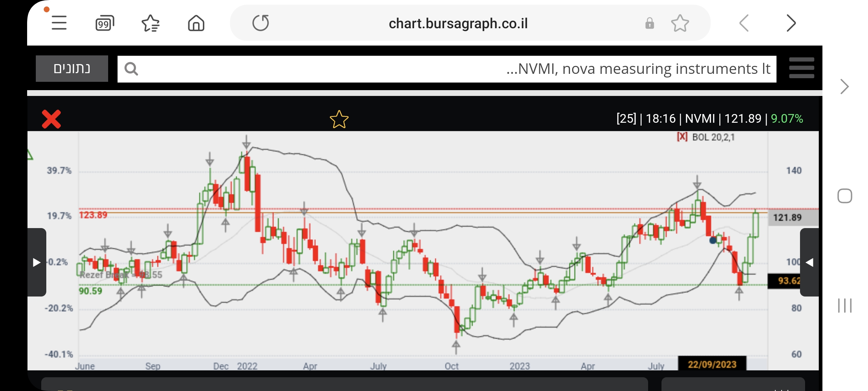The width and height of the screenshot is (868, 391).
Task: Open the site's dark hamburger menu
Action: [801, 68]
